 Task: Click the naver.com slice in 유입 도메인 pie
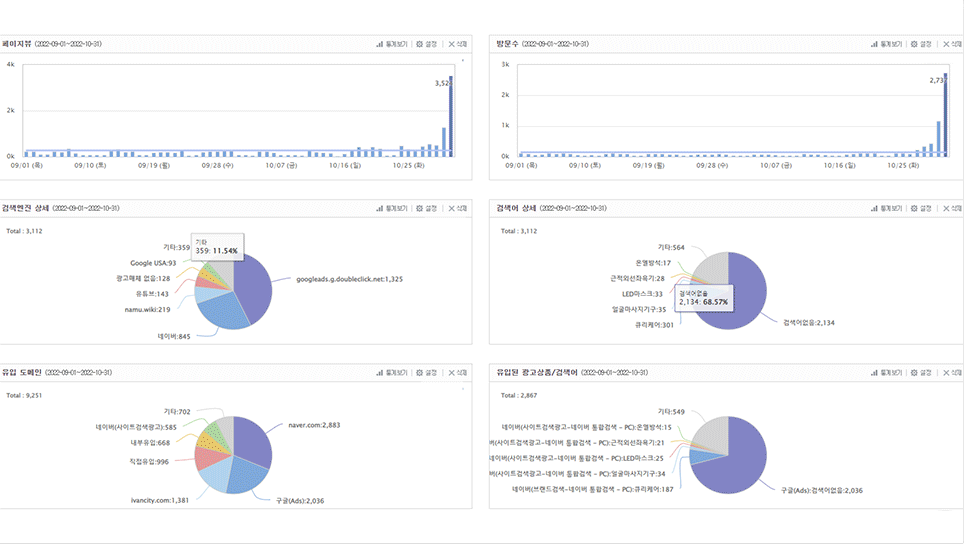252,438
